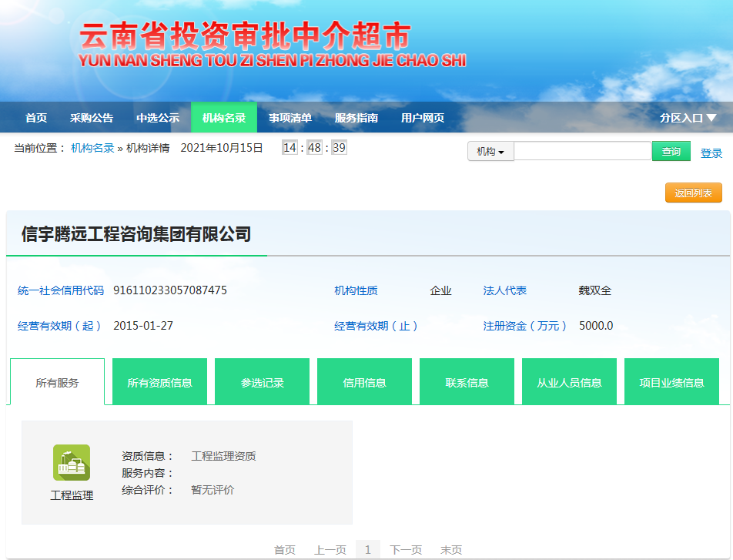Click the search input field
Viewport: 733px width, 560px height.
(581, 150)
